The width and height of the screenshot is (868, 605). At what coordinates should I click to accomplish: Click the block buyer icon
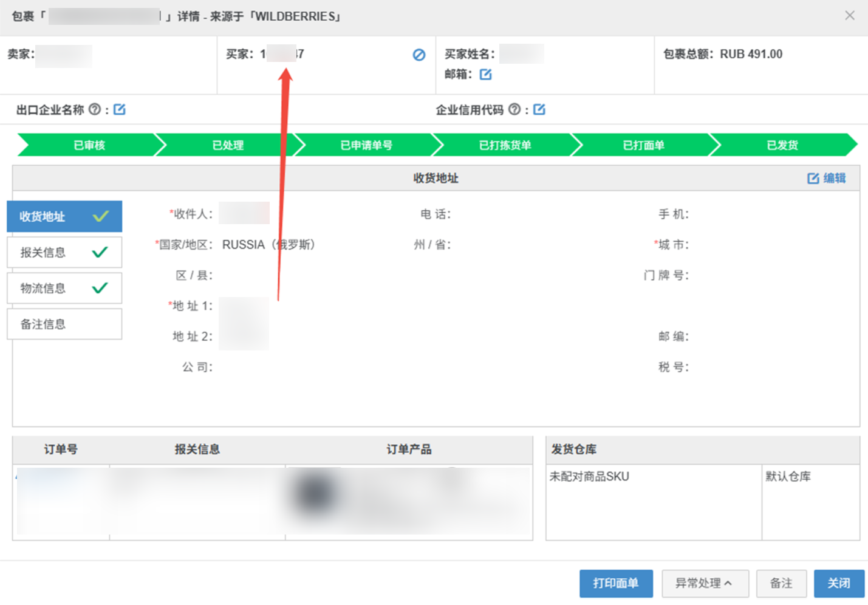point(419,55)
